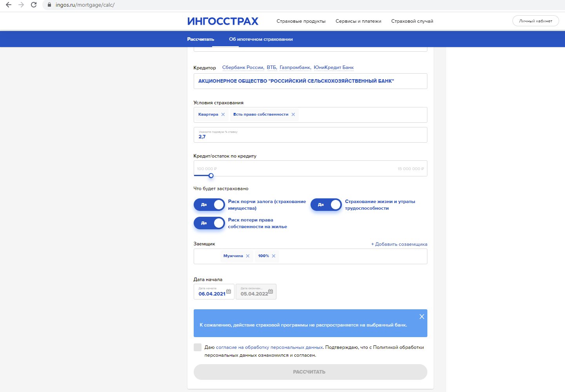Image resolution: width=565 pixels, height=392 pixels.
Task: Click the browser back arrow
Action: point(9,5)
